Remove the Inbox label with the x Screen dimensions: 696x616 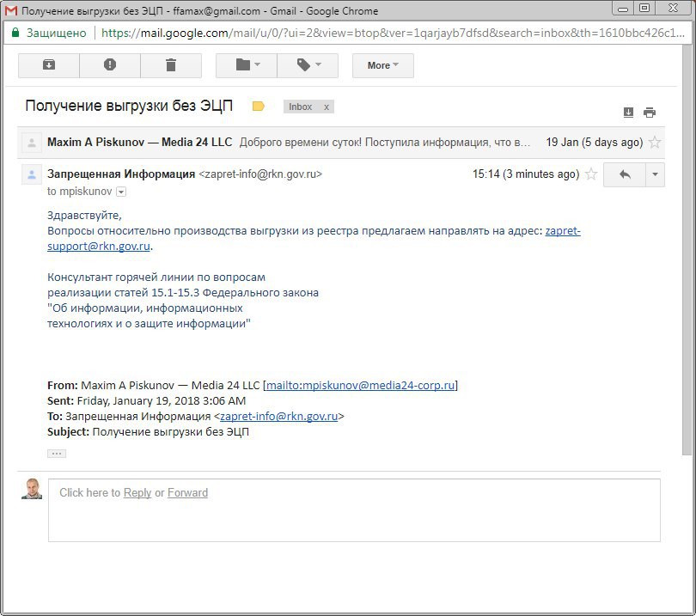[327, 107]
